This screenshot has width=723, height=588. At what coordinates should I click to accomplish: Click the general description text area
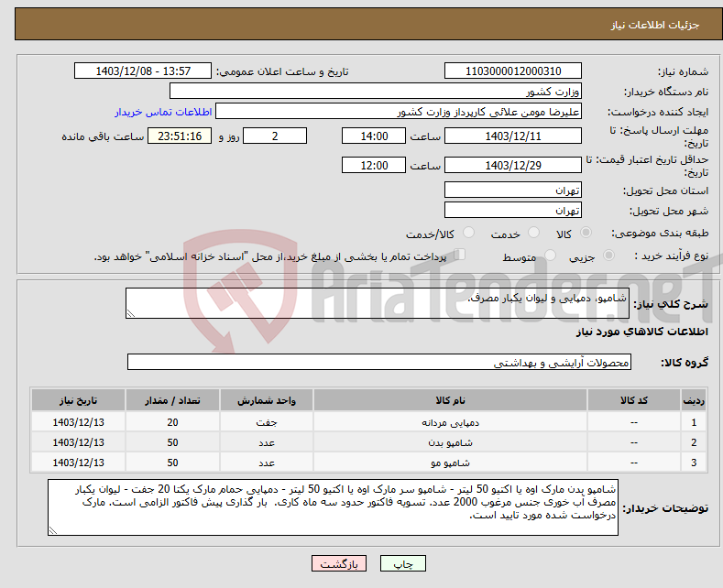click(x=378, y=303)
